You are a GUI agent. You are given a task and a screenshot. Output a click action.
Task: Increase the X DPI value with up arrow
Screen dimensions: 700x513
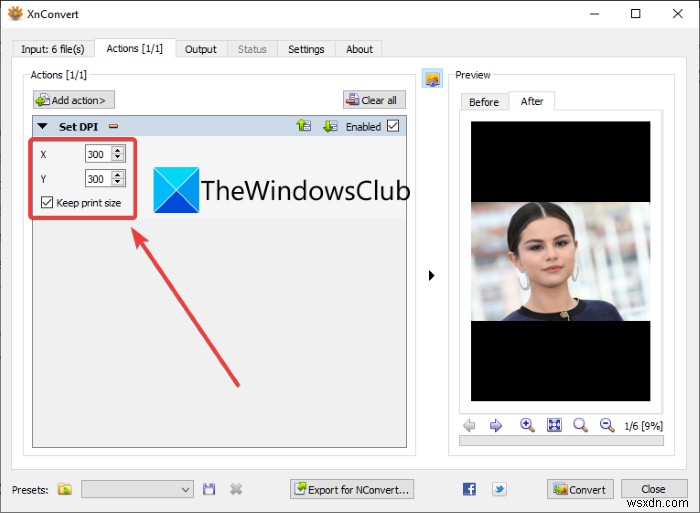(117, 150)
